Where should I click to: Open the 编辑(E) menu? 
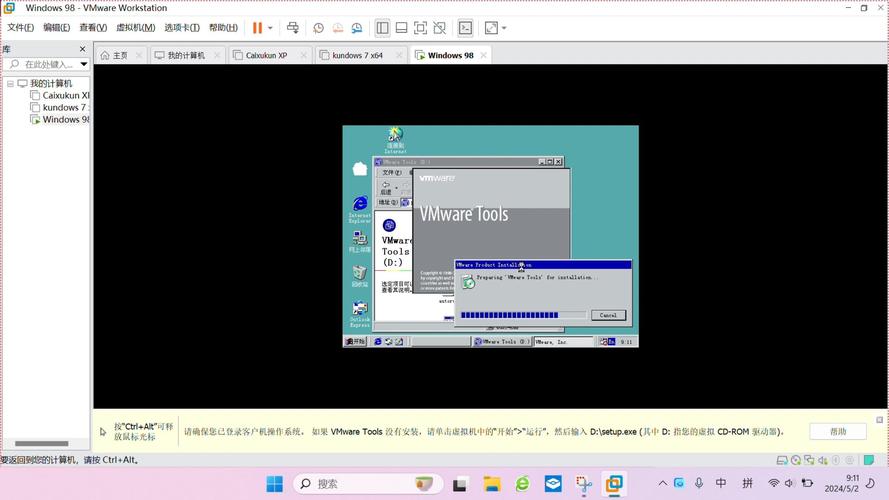coord(57,28)
